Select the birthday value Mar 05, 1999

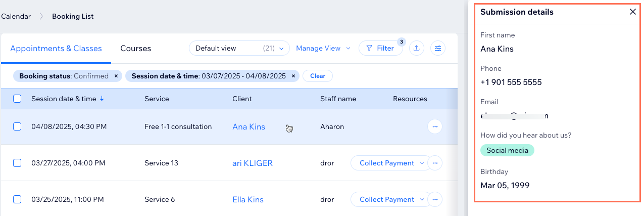(505, 185)
